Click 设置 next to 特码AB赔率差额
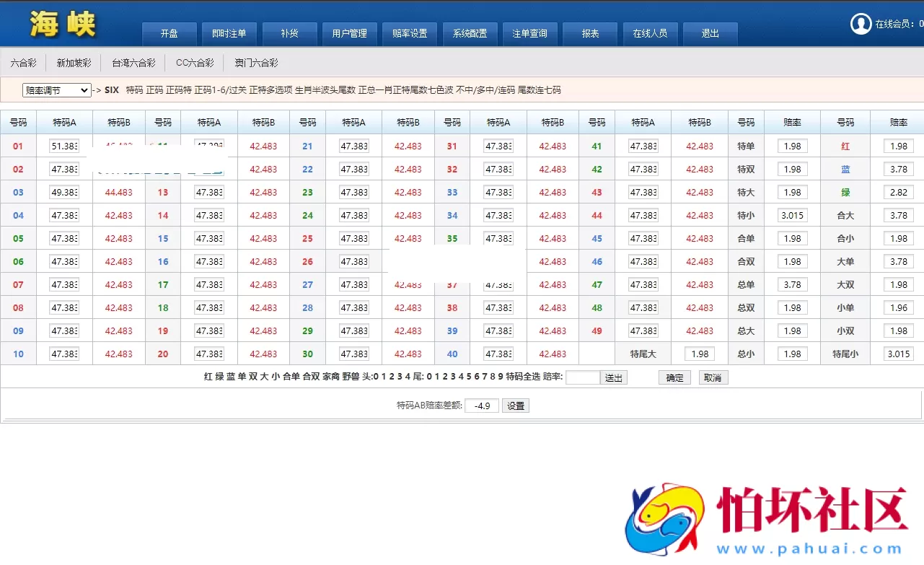 click(x=516, y=405)
